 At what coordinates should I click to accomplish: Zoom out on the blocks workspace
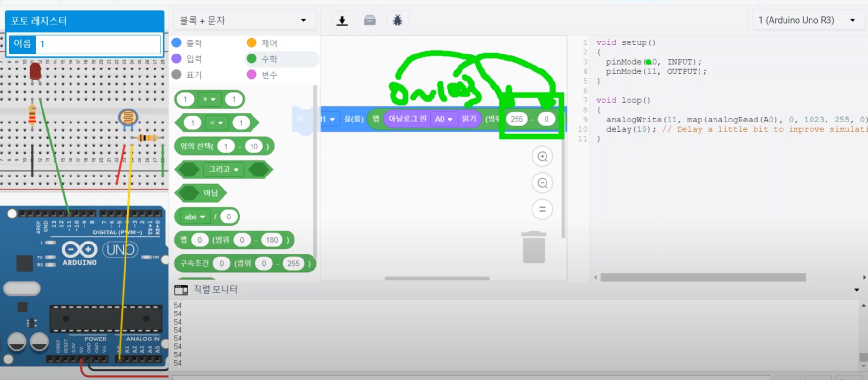pyautogui.click(x=543, y=183)
